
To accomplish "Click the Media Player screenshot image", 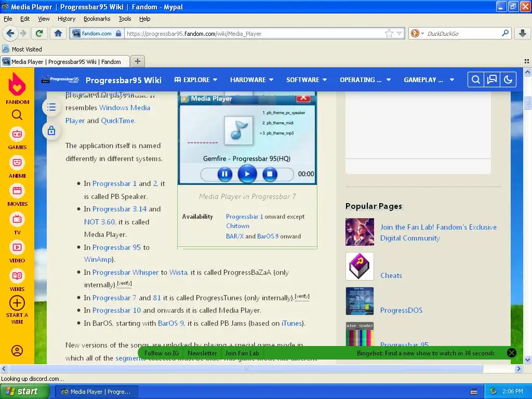I will [247, 139].
